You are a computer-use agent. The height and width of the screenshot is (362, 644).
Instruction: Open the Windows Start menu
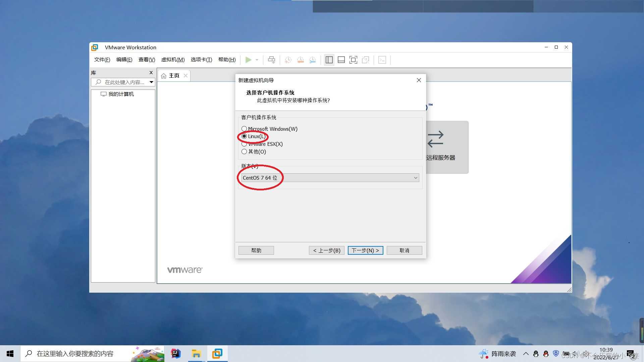click(x=10, y=354)
